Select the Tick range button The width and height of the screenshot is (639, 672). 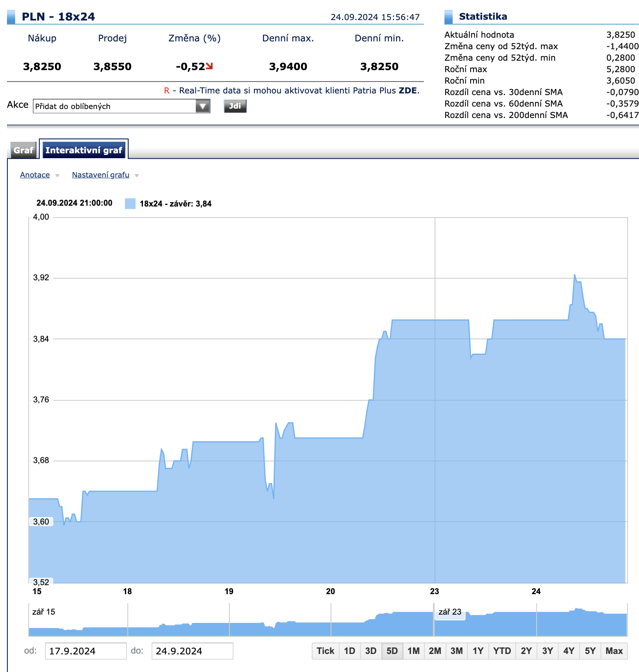[x=325, y=651]
